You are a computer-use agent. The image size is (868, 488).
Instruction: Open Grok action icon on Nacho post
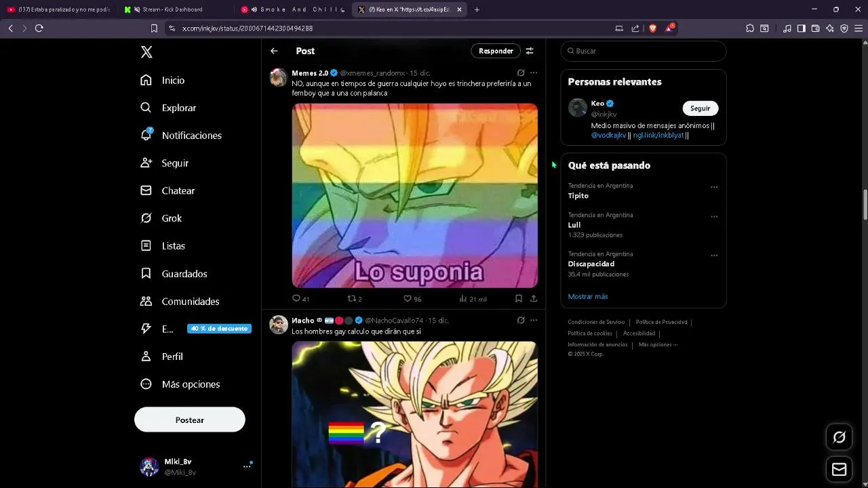pos(521,320)
